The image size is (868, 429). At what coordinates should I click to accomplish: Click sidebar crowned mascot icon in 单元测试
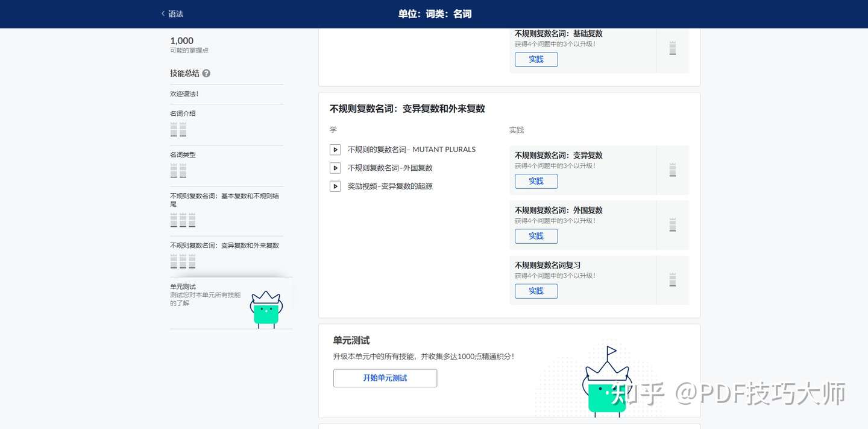266,310
